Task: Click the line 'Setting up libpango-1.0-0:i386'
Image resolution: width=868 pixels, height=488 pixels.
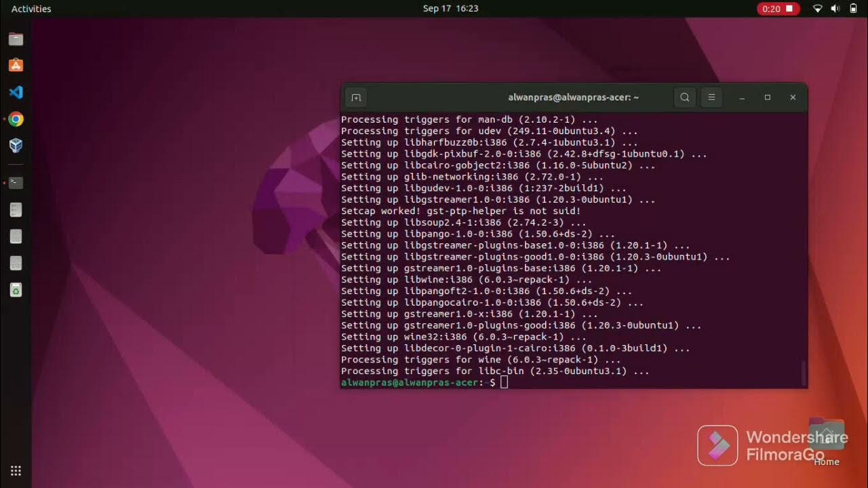Action: (478, 234)
